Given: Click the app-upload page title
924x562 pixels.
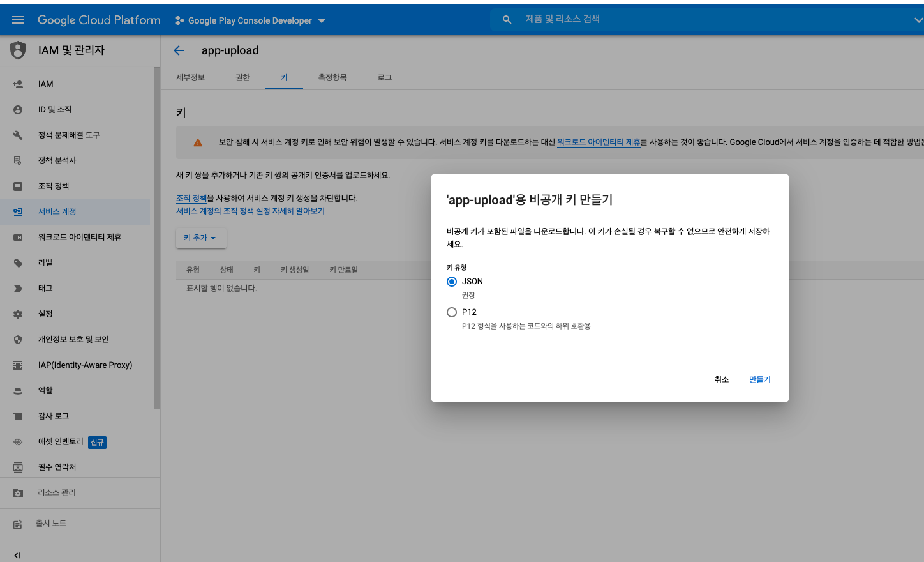Looking at the screenshot, I should pyautogui.click(x=230, y=50).
